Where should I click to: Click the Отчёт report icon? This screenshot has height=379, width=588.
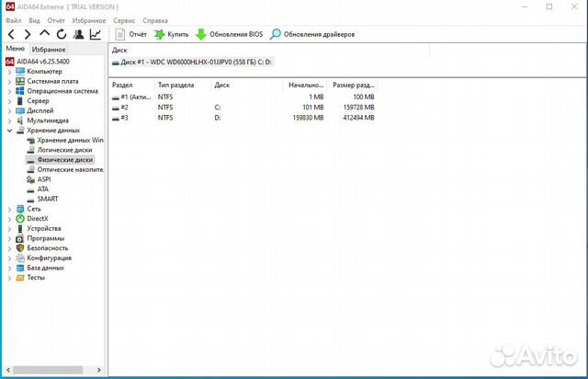click(120, 34)
